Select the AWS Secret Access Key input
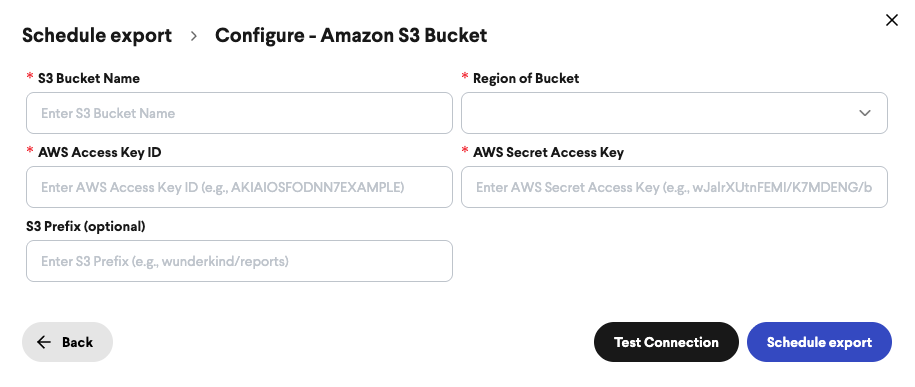 674,187
